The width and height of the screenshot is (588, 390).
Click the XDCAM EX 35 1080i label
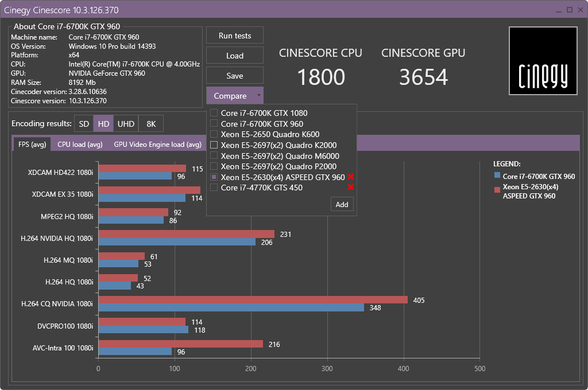[x=62, y=194]
